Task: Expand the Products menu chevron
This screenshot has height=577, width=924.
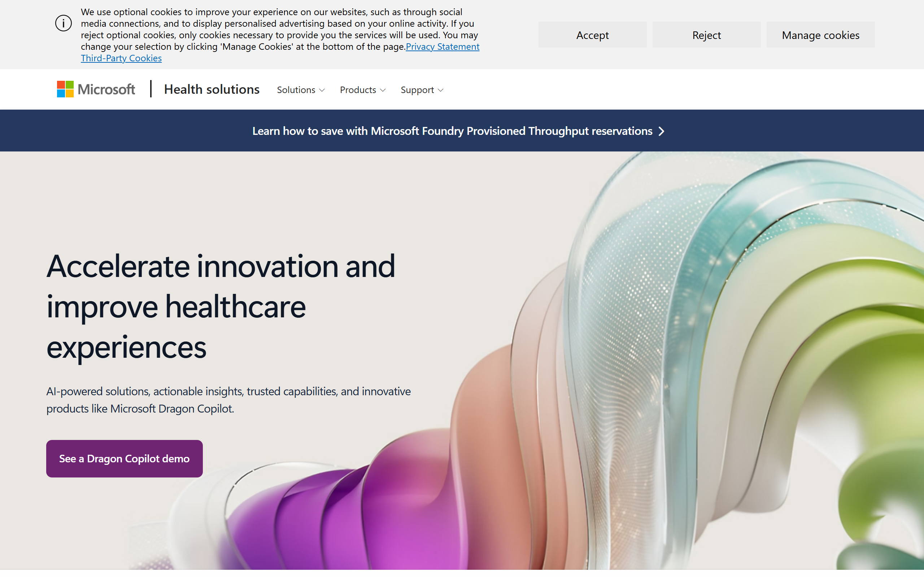Action: (x=383, y=90)
